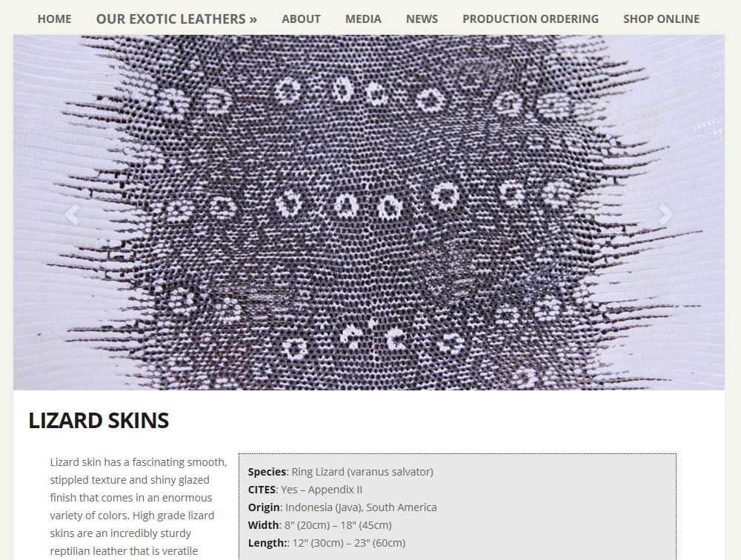This screenshot has height=560, width=741.
Task: Go to the News section
Action: pyautogui.click(x=422, y=19)
